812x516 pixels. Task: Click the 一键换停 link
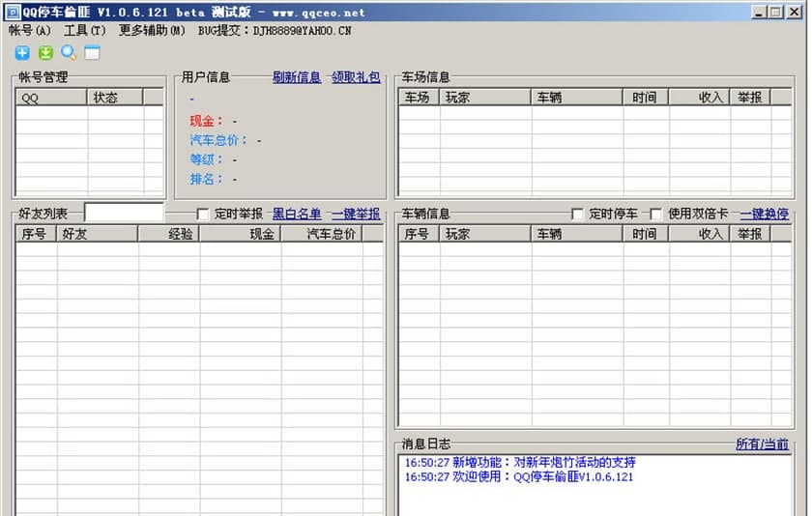[765, 214]
